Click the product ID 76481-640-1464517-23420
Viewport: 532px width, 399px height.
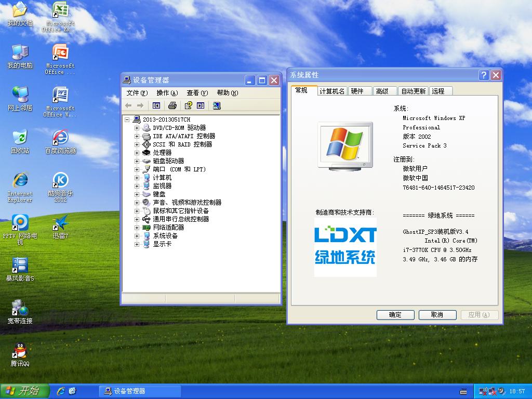pyautogui.click(x=438, y=188)
